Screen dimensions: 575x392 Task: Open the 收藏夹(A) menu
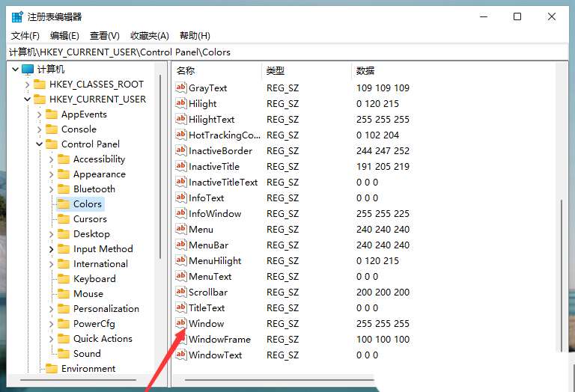click(x=150, y=36)
